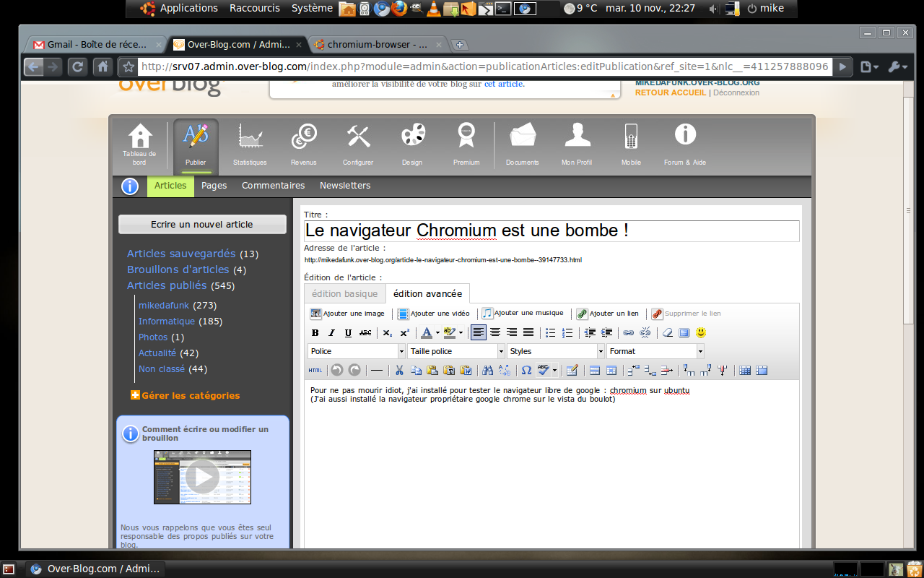This screenshot has width=924, height=578.
Task: Switch to the Gmail browser tab
Action: 95,45
